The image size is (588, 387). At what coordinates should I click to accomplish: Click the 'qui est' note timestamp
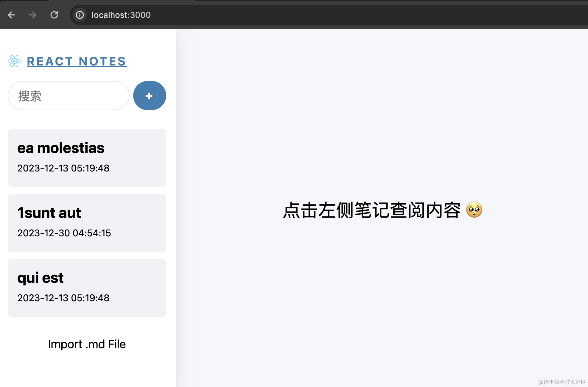63,298
